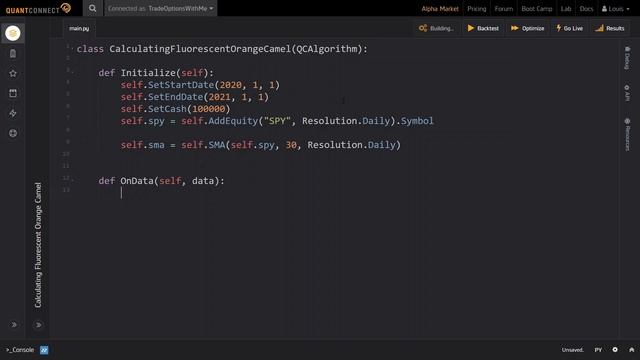
Task: Click the def OnData line
Action: coord(161,181)
